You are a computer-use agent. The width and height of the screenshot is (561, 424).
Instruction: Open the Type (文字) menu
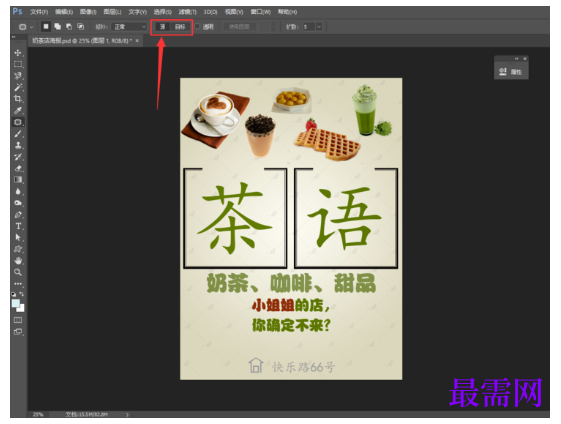tap(137, 12)
